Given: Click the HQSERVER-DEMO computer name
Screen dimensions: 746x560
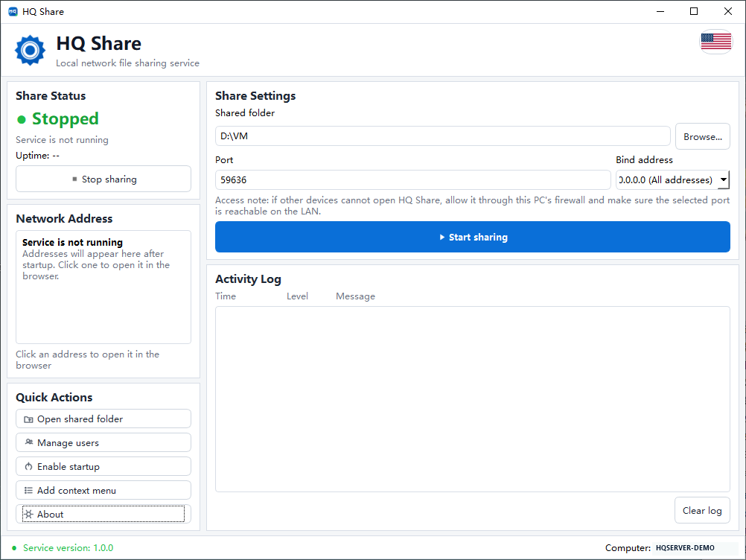Looking at the screenshot, I should point(685,547).
